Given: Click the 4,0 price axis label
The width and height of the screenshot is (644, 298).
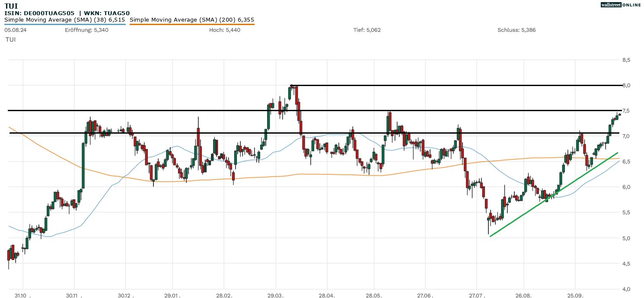Looking at the screenshot, I should [626, 288].
